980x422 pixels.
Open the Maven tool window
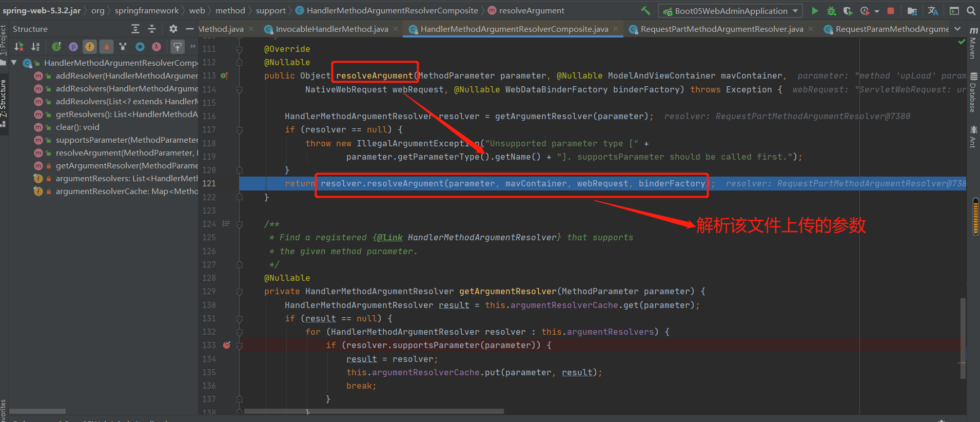(x=973, y=43)
